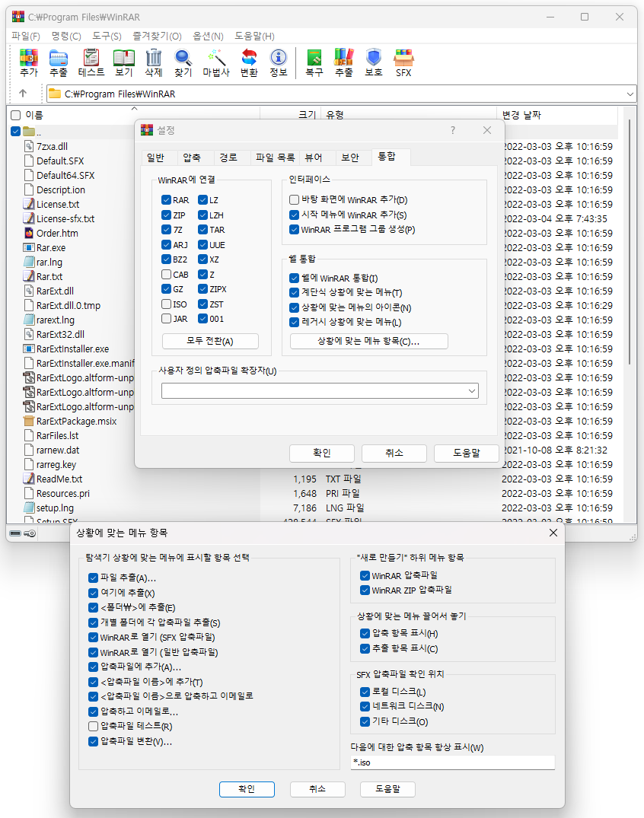Click the ? help icon in 설정 dialog
Viewport: 644px width, 818px height.
pyautogui.click(x=453, y=130)
